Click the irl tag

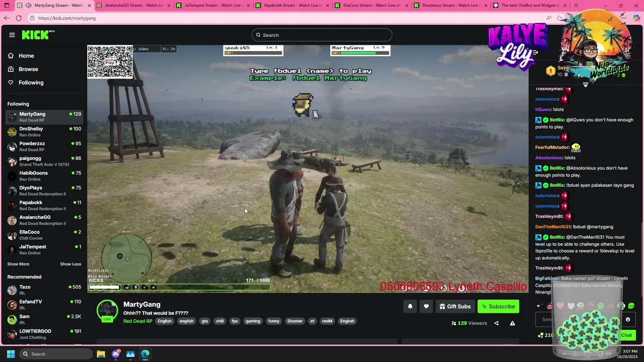click(312, 321)
